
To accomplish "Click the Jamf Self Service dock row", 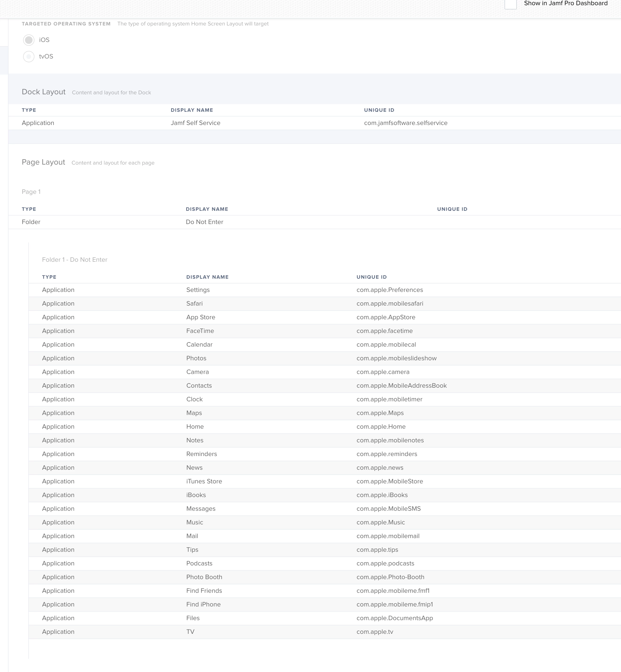I will (315, 123).
